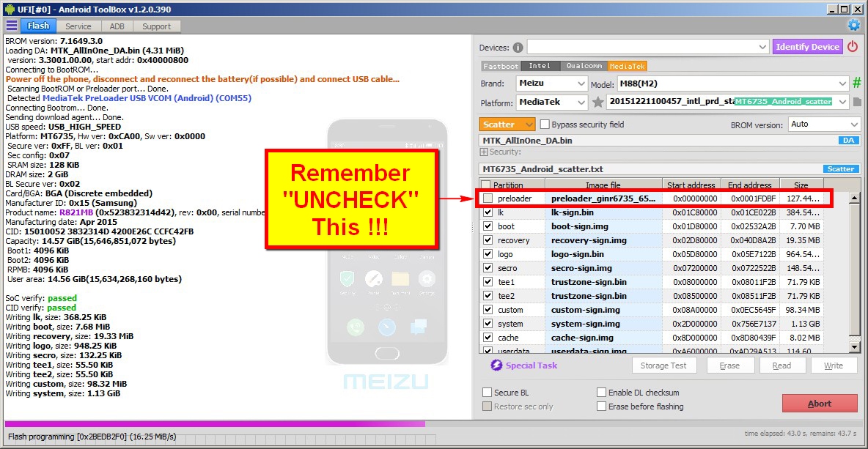Screen dimensions: 868x449
Task: Click the partition list scroll down arrow
Action: pyautogui.click(x=856, y=346)
